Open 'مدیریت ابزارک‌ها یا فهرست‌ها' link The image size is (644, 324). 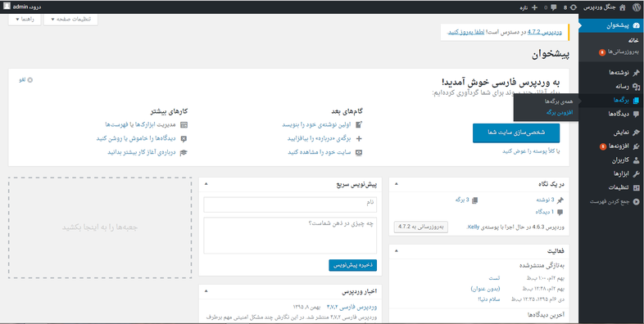coord(141,124)
